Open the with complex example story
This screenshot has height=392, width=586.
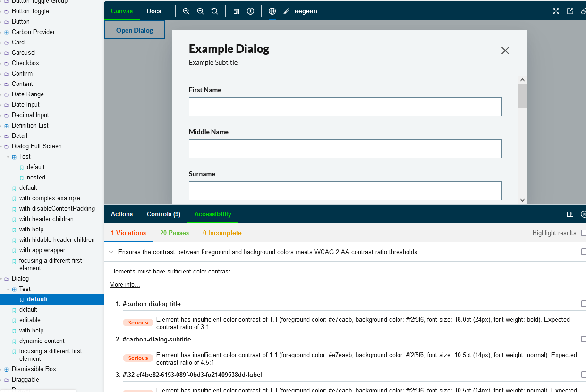coord(50,198)
